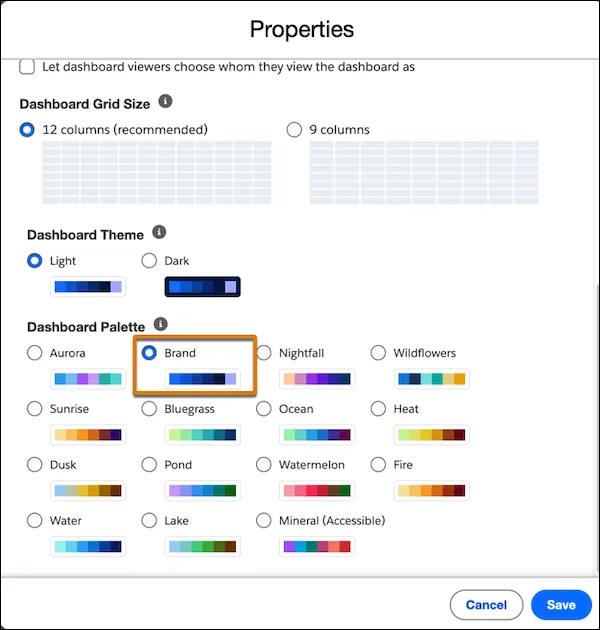Pick the Wildflowers palette option

[x=378, y=353]
